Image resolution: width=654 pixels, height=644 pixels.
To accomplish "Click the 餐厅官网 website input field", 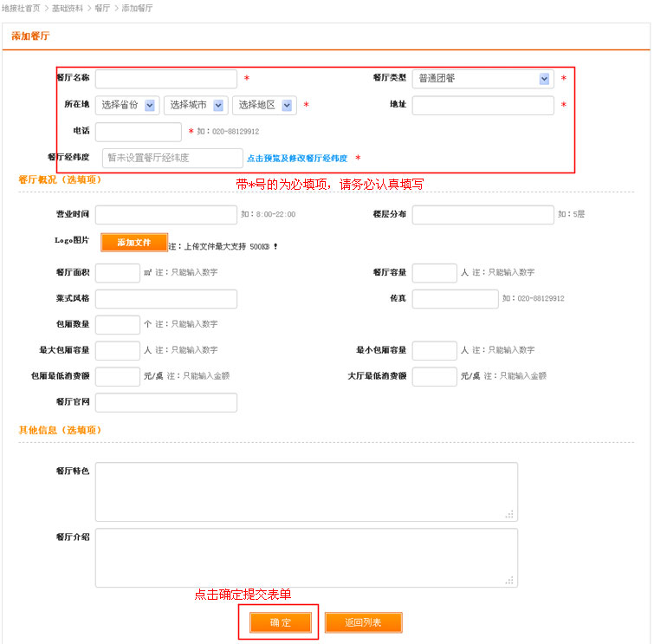I will [x=165, y=402].
